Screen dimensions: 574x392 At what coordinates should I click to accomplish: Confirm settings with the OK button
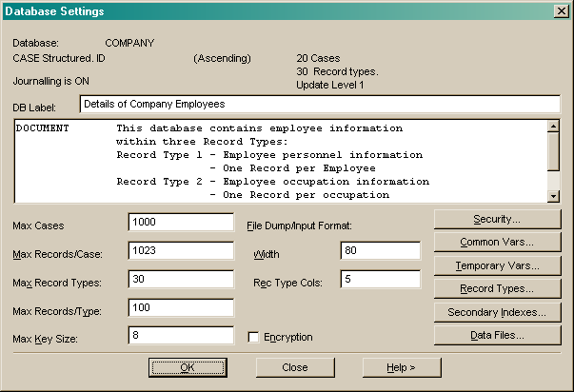click(x=188, y=367)
